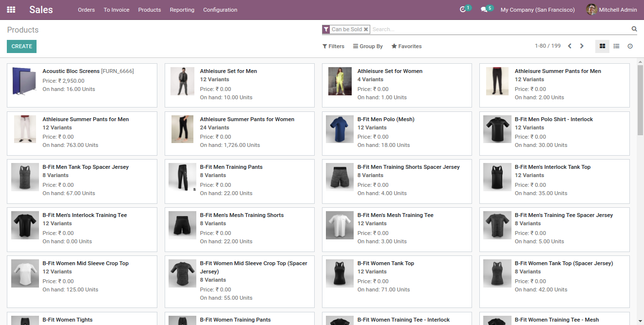Open Athleisure Set for Women thumbnail

click(x=340, y=81)
